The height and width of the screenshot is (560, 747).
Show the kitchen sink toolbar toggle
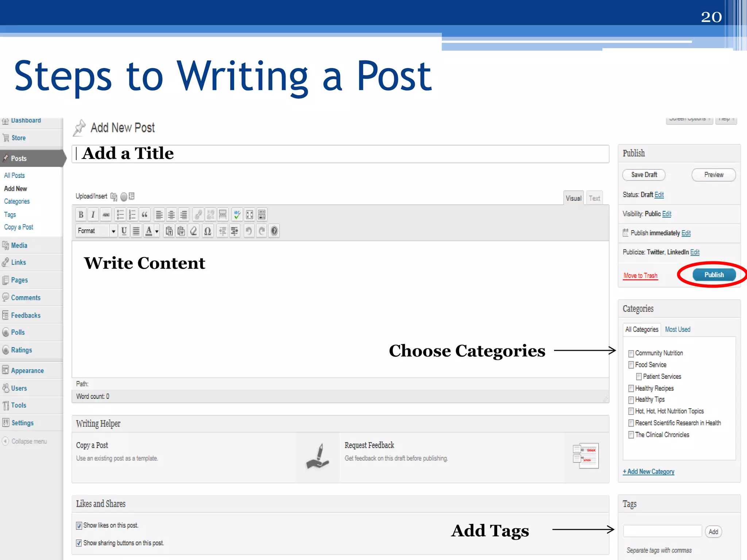262,215
